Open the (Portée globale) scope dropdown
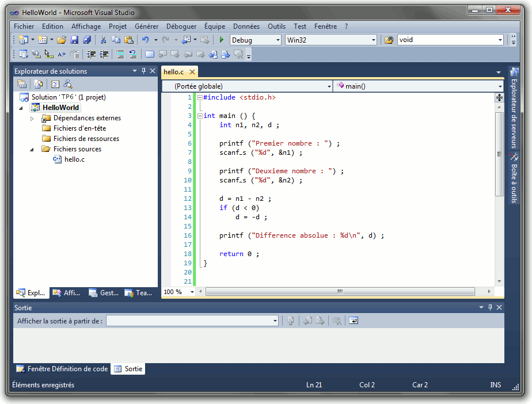The height and width of the screenshot is (404, 532). click(x=329, y=86)
